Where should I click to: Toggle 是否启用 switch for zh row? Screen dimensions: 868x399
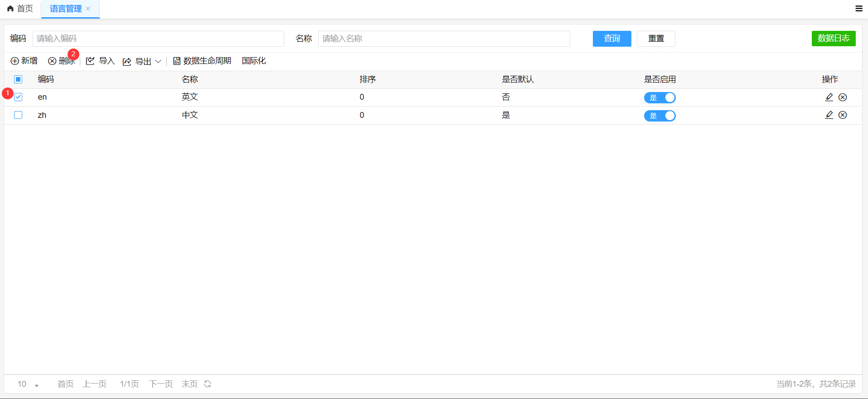pyautogui.click(x=660, y=116)
